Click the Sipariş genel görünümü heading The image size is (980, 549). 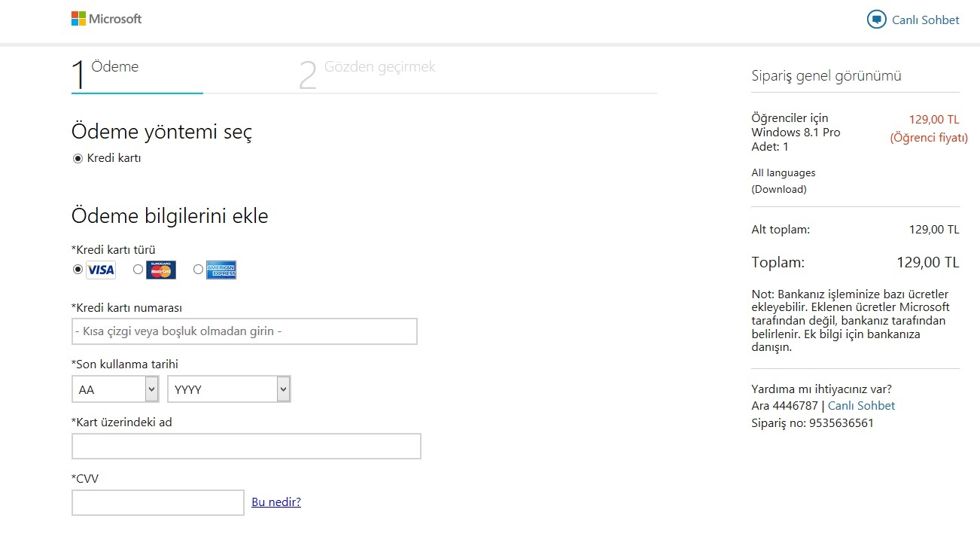tap(826, 76)
